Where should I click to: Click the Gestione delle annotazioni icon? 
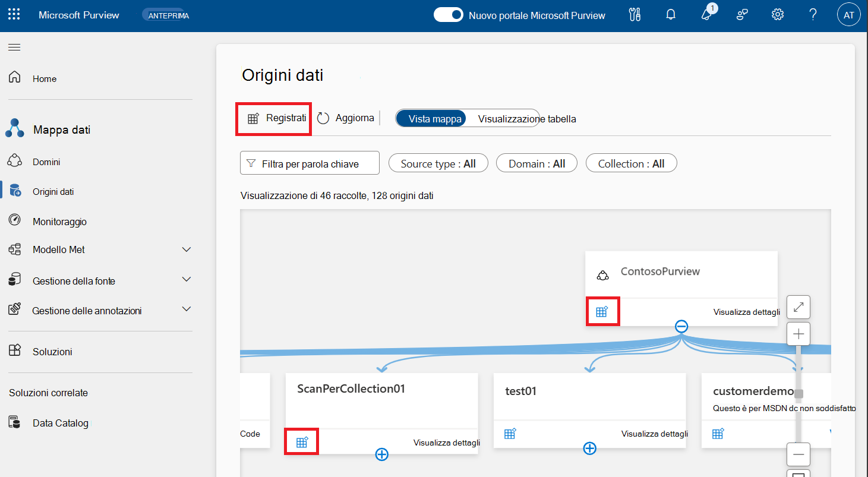(15, 309)
